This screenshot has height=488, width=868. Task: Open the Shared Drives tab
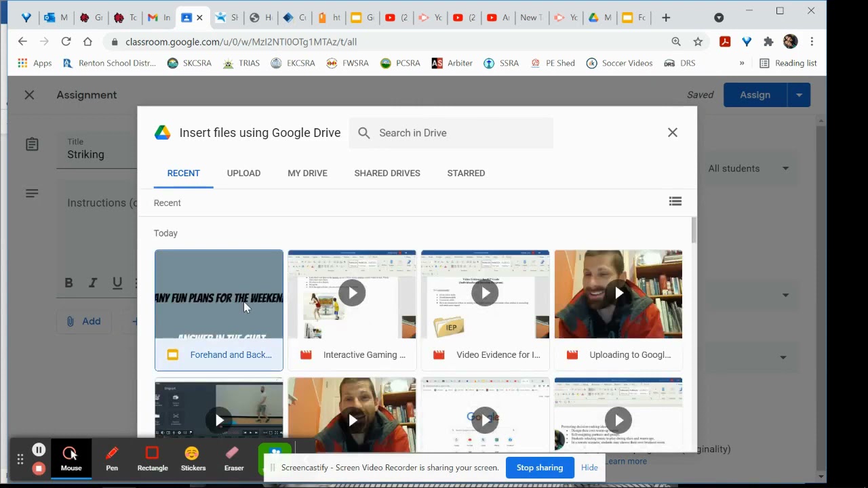click(x=387, y=173)
